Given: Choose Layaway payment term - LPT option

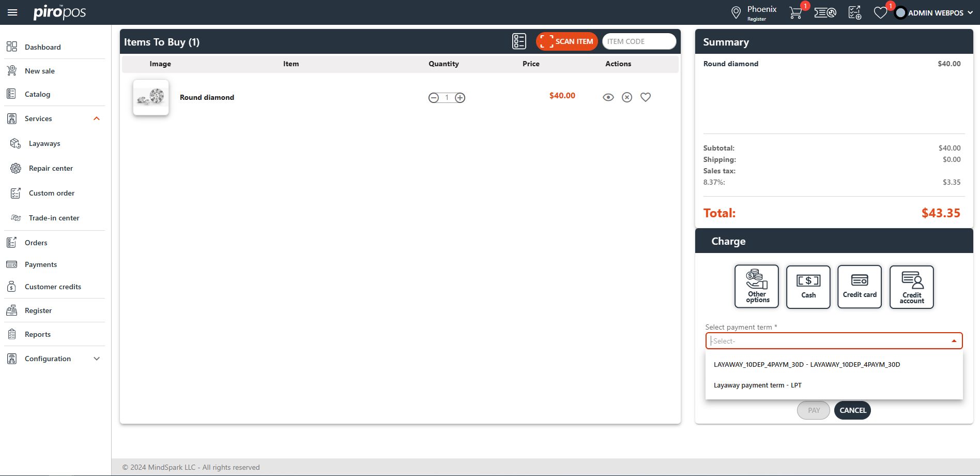Looking at the screenshot, I should click(758, 385).
